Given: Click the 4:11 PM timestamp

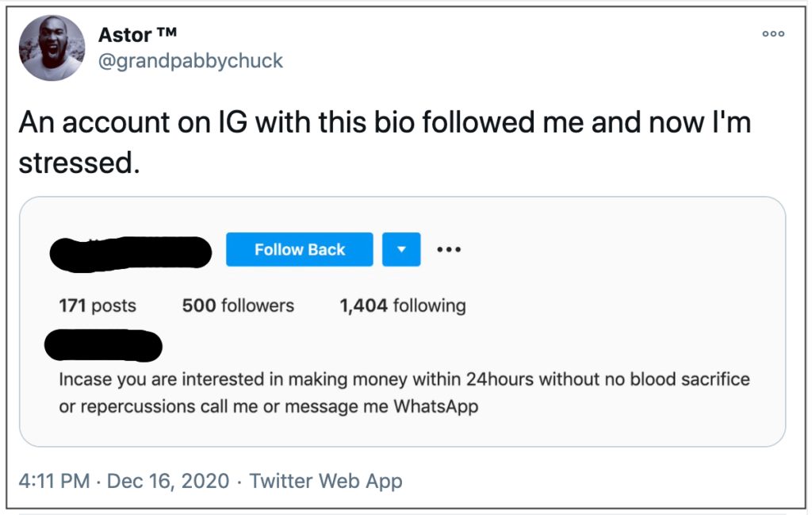Looking at the screenshot, I should (54, 481).
